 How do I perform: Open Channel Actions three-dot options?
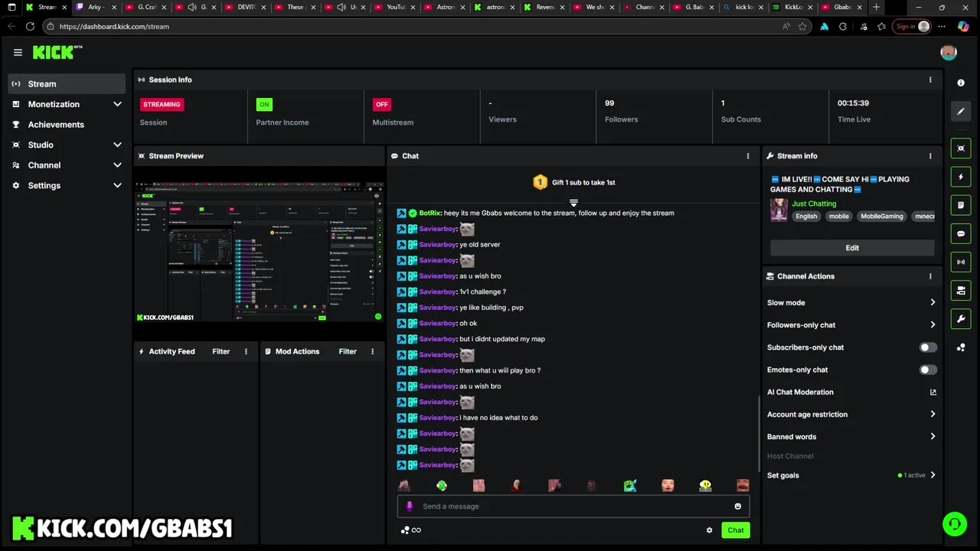pos(930,276)
